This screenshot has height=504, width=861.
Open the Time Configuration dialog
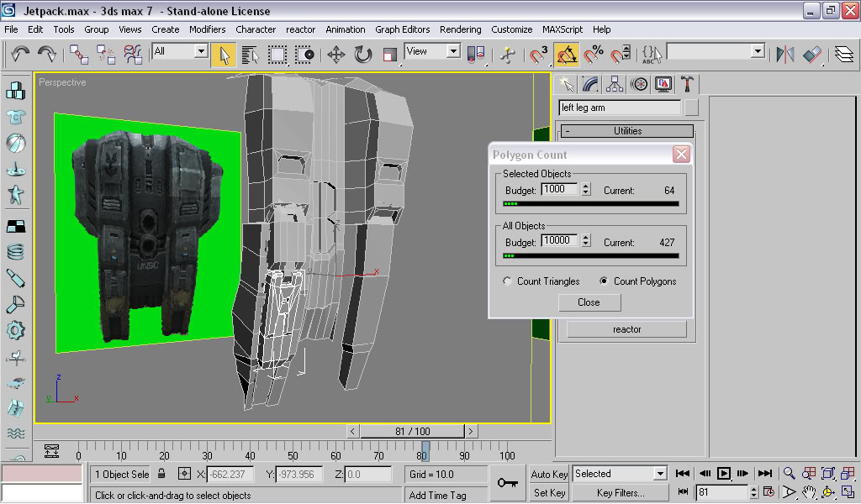click(769, 492)
